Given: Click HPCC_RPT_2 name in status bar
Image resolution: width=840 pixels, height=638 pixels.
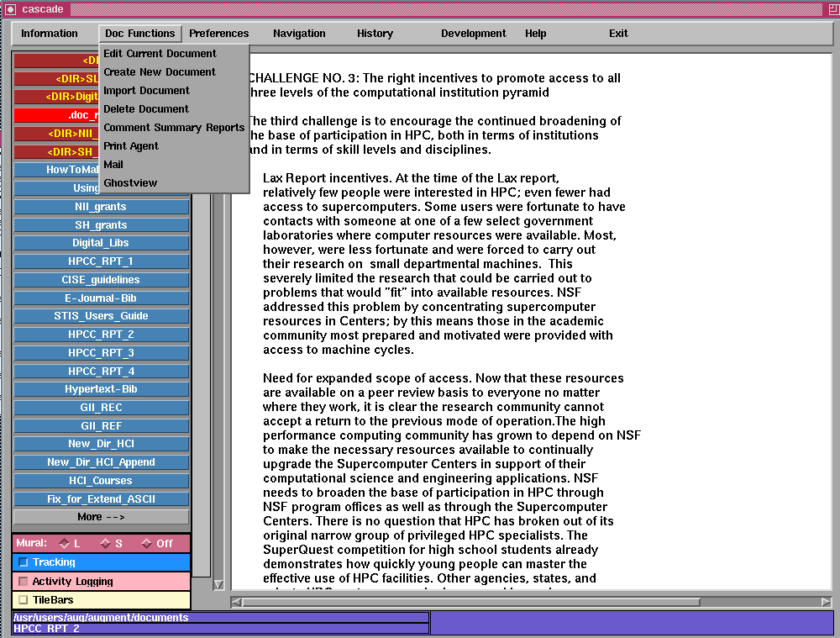Looking at the screenshot, I should pos(46,629).
